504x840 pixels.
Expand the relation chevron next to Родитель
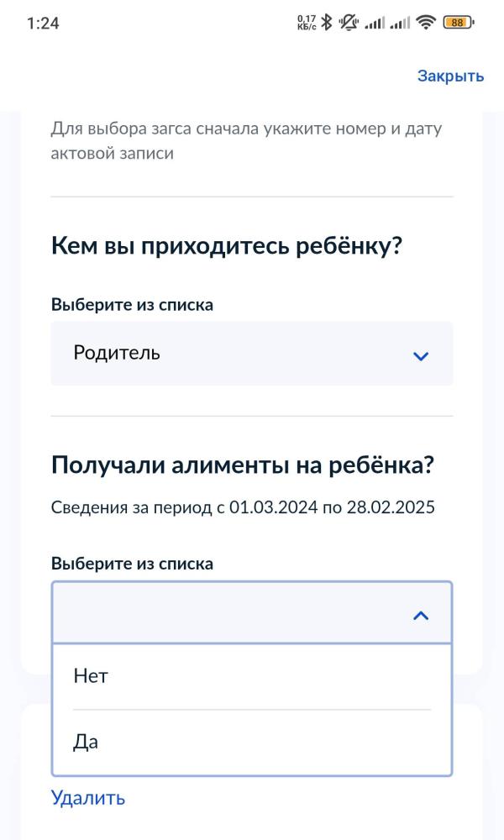coord(422,354)
